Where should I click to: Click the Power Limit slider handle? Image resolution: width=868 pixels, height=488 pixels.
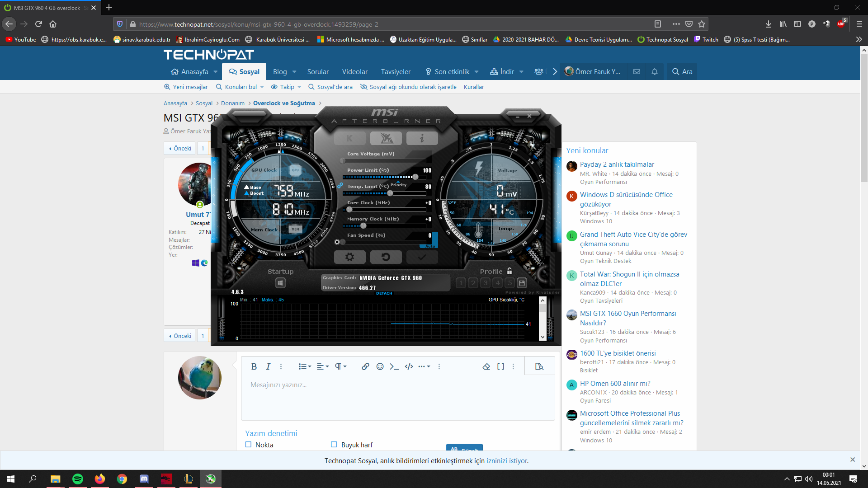tap(415, 177)
